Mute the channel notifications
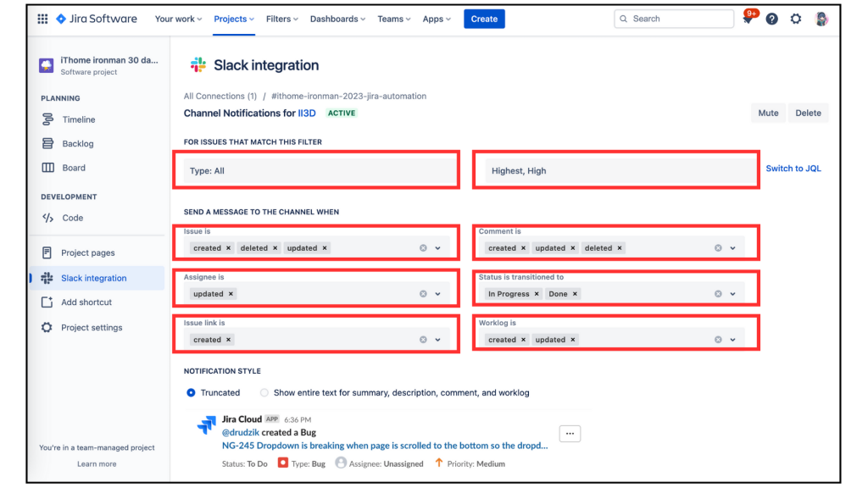The width and height of the screenshot is (868, 488). tap(768, 113)
